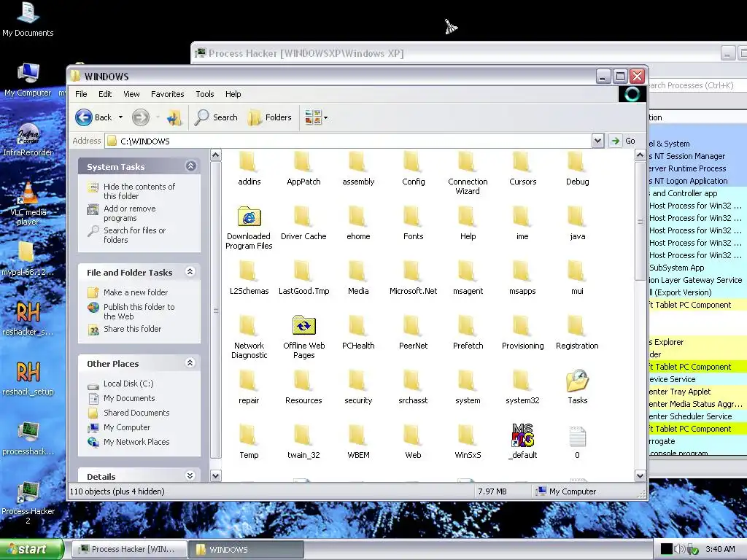Screen dimensions: 747x560
Task: Click the Forward arrow toolbar icon
Action: coord(141,117)
